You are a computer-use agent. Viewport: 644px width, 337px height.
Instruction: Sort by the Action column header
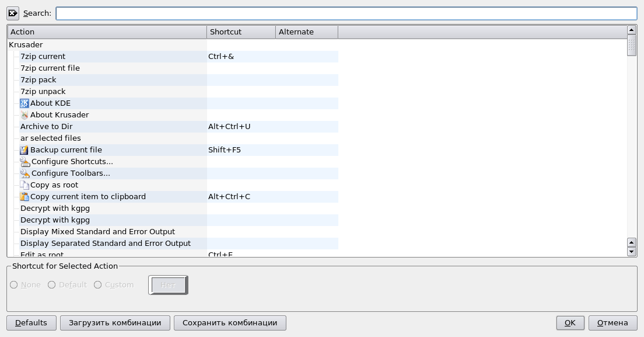click(x=107, y=32)
